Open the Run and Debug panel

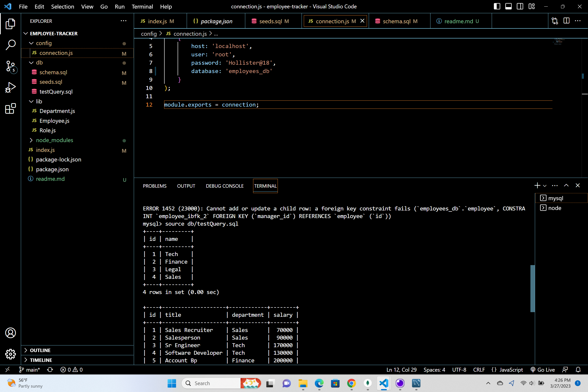pos(11,87)
